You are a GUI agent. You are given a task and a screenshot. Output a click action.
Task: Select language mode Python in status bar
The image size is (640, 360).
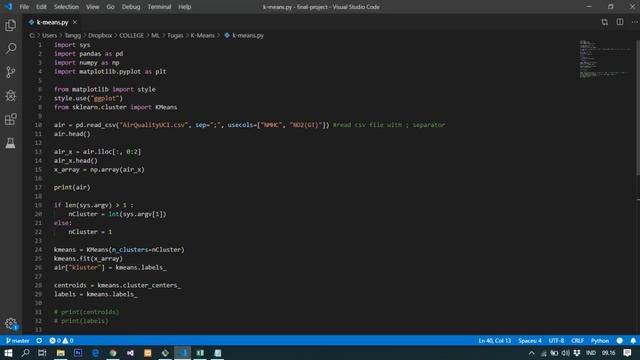click(x=600, y=340)
